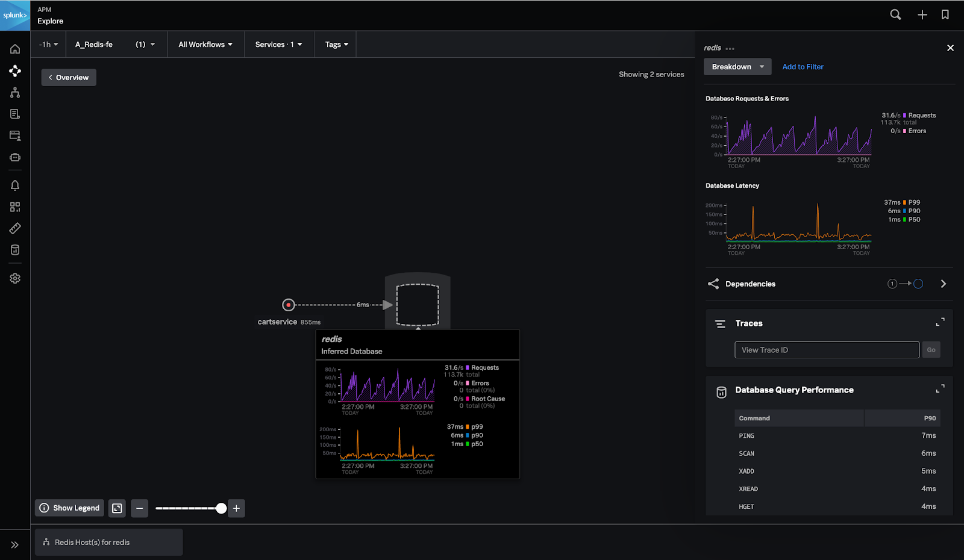Open the Breakdown dropdown in redis panel

737,66
